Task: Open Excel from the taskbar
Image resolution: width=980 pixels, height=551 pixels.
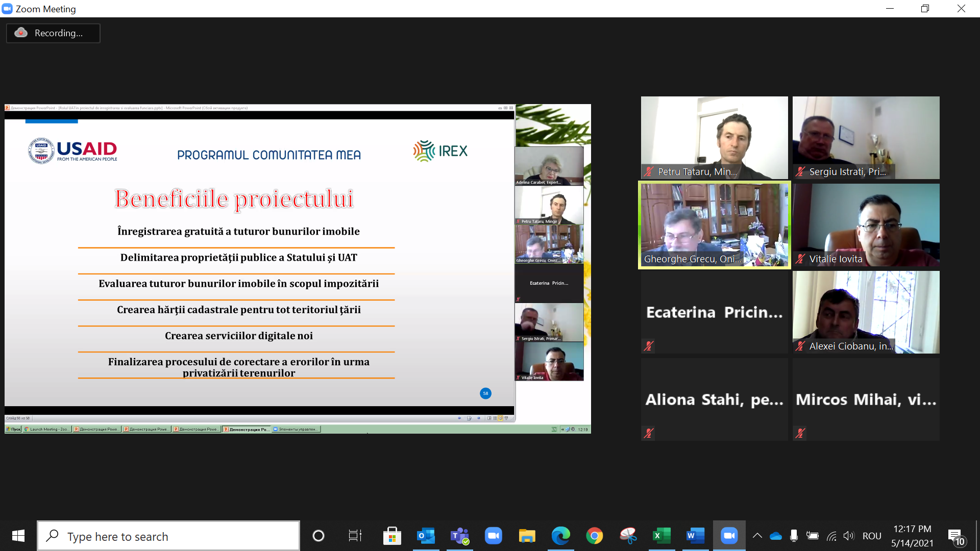Action: [x=661, y=536]
